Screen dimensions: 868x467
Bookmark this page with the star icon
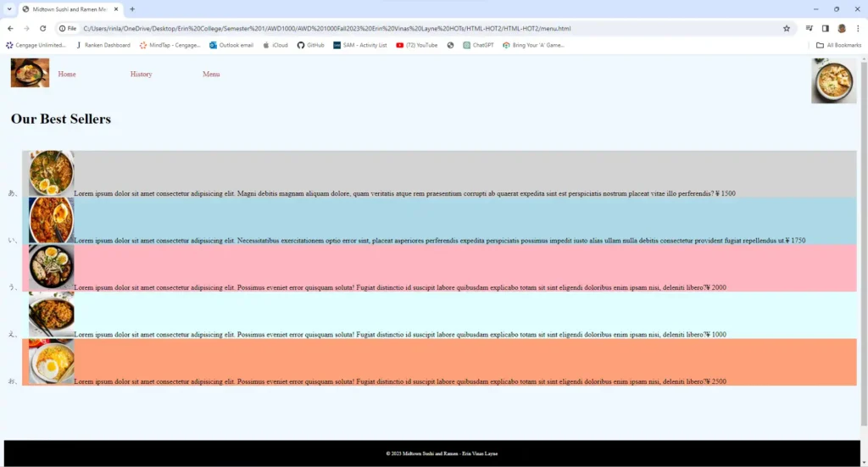tap(786, 28)
